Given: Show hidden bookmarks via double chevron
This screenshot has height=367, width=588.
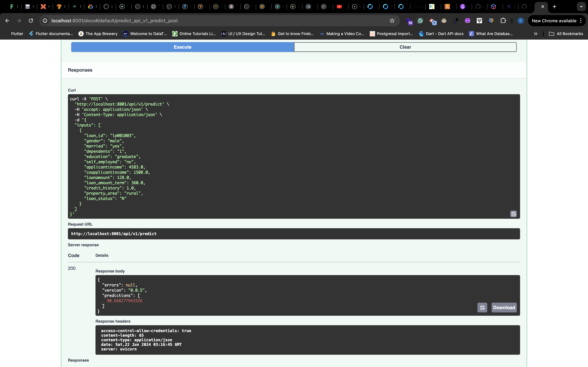Looking at the screenshot, I should click(x=535, y=34).
